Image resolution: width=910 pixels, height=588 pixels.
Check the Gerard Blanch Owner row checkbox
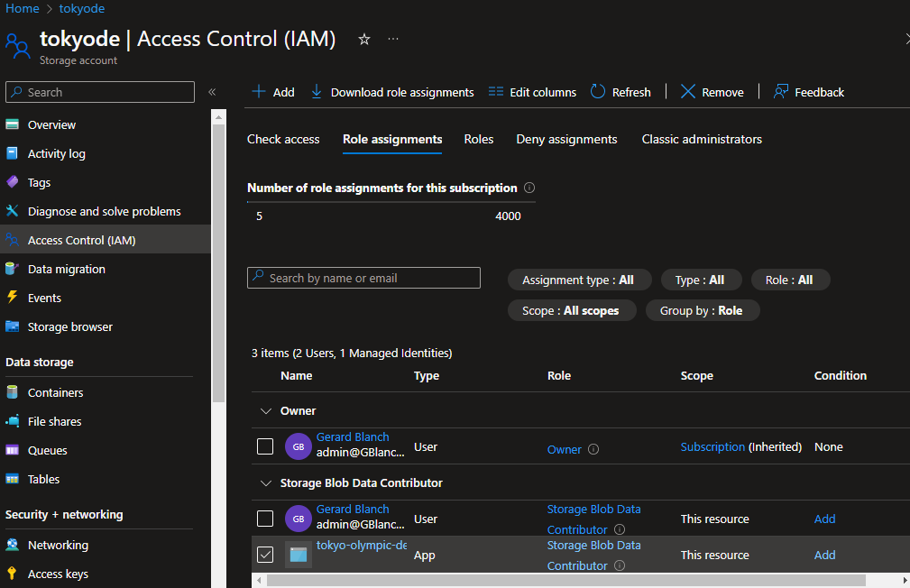pyautogui.click(x=265, y=446)
